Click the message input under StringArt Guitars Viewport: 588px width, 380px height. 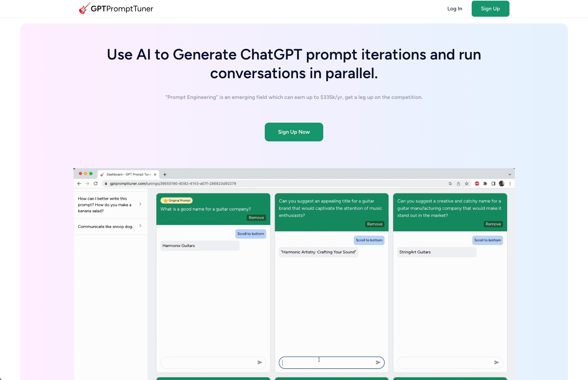(x=450, y=363)
